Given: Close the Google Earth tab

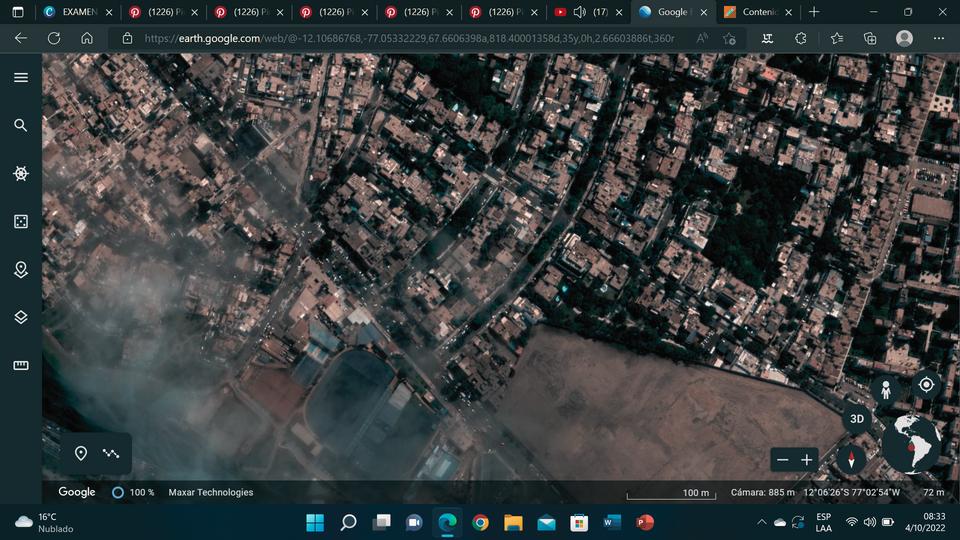Looking at the screenshot, I should point(704,12).
